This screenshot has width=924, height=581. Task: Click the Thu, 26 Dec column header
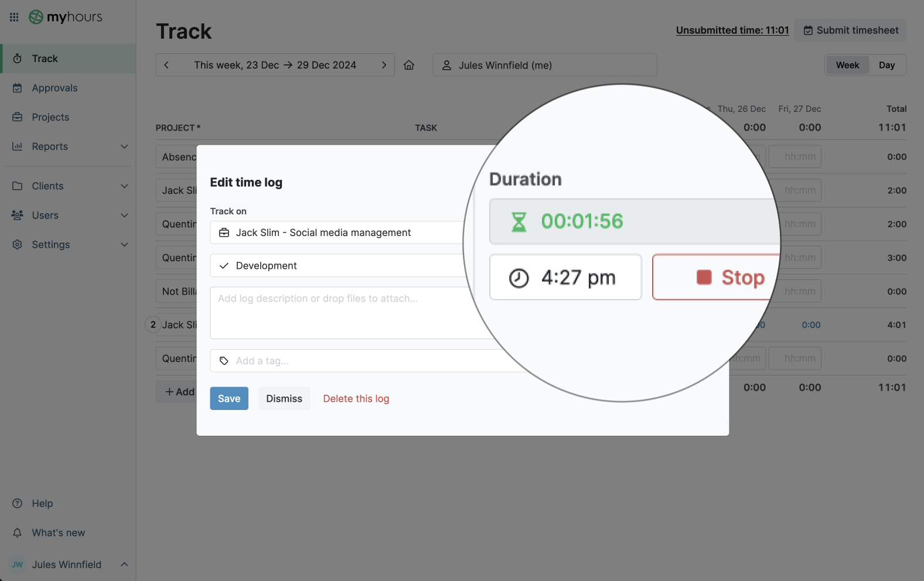(741, 109)
